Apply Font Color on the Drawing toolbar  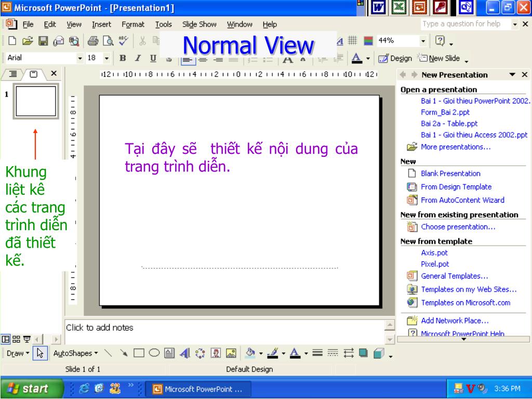tap(295, 353)
